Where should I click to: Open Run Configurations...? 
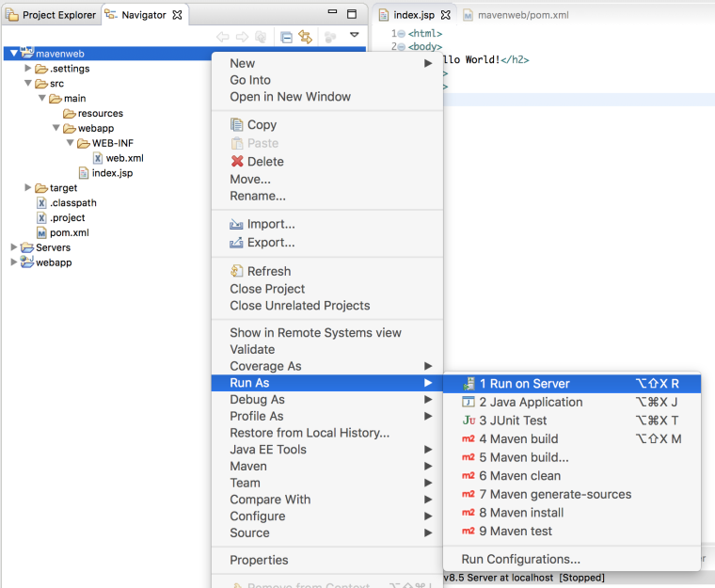click(572, 559)
